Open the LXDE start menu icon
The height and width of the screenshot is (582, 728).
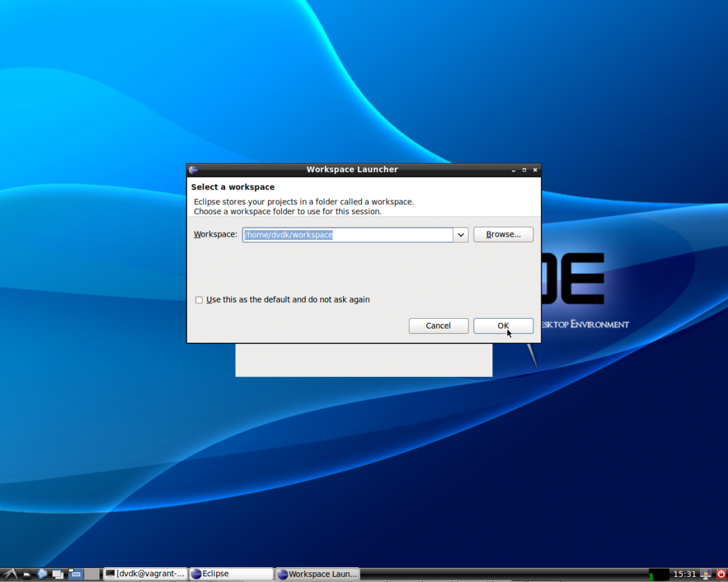click(x=10, y=574)
